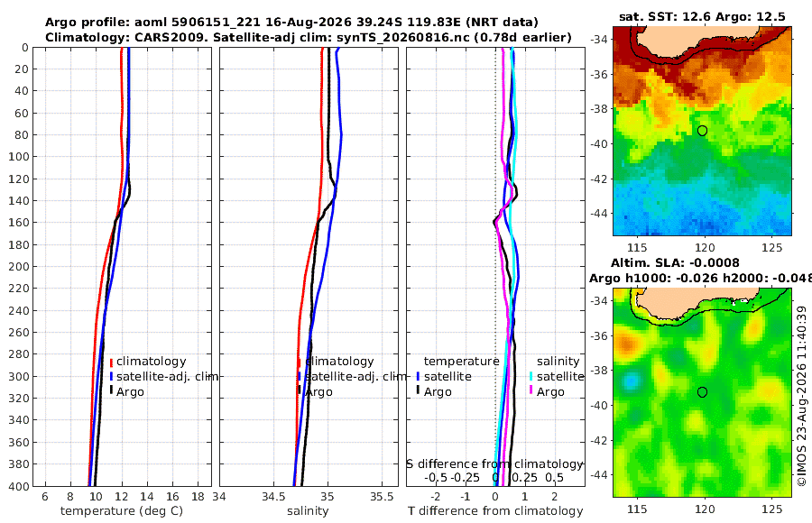Click the blue temperature satellite legend marker

(x=418, y=376)
